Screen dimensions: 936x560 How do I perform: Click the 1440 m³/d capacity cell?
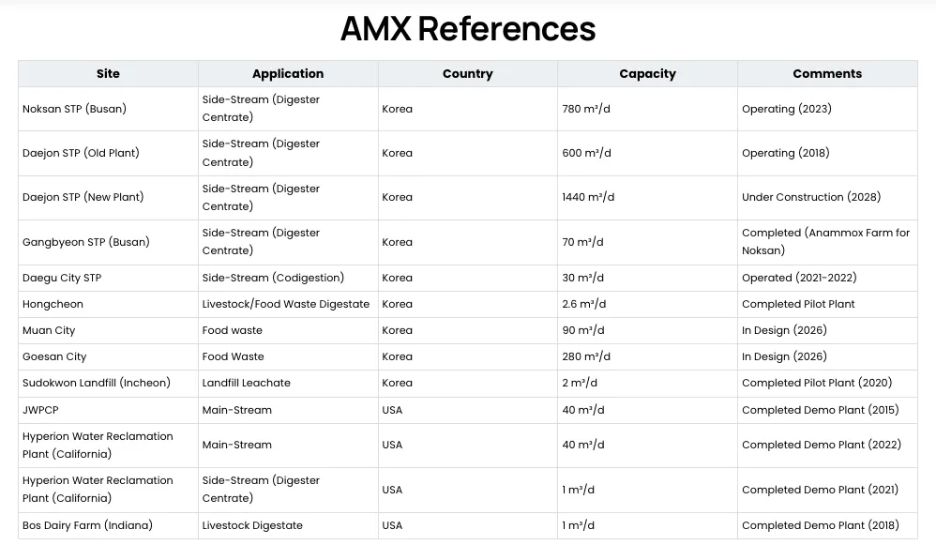588,198
